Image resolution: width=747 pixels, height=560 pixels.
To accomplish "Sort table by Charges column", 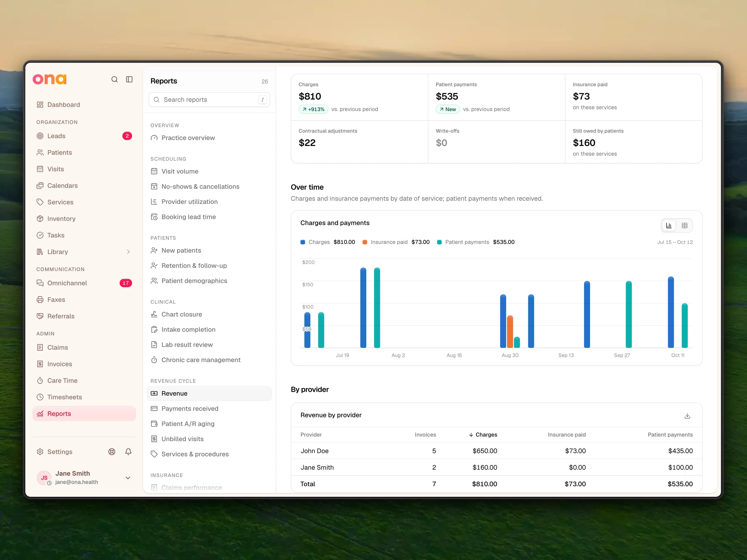I will point(483,434).
